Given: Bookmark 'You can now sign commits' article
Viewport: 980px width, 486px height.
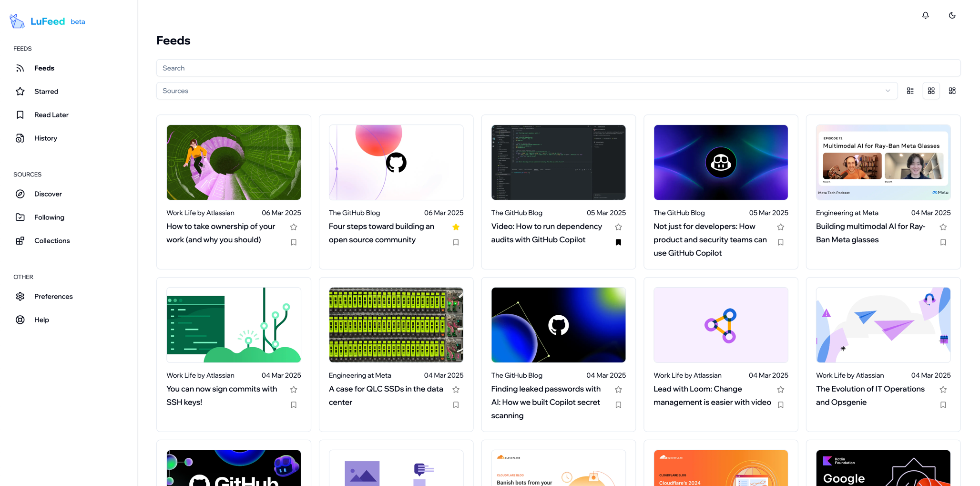Looking at the screenshot, I should [x=294, y=405].
